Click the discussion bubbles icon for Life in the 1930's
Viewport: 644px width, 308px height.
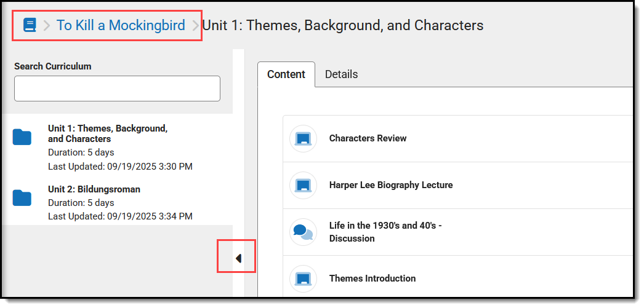pyautogui.click(x=303, y=232)
